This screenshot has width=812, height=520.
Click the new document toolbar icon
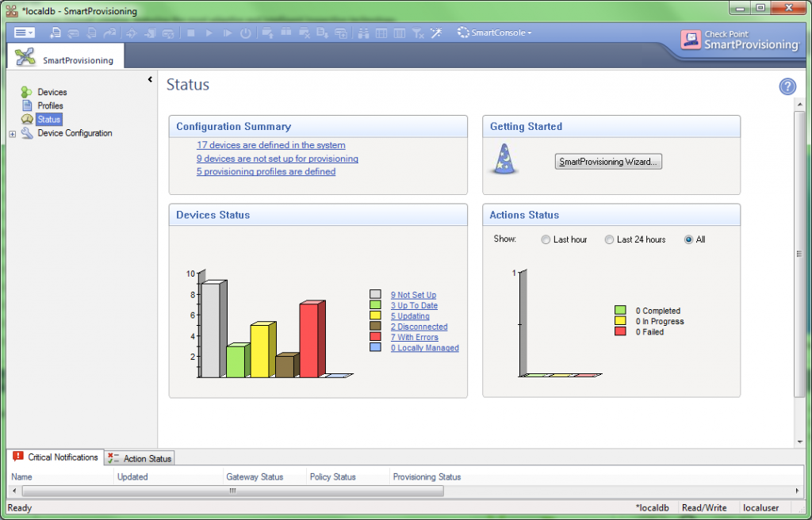55,32
